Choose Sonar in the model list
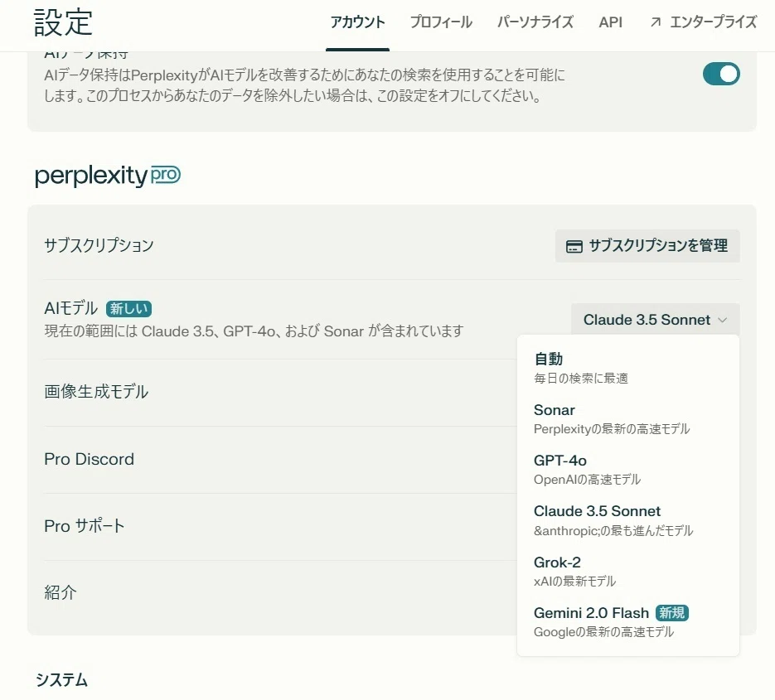 click(627, 419)
